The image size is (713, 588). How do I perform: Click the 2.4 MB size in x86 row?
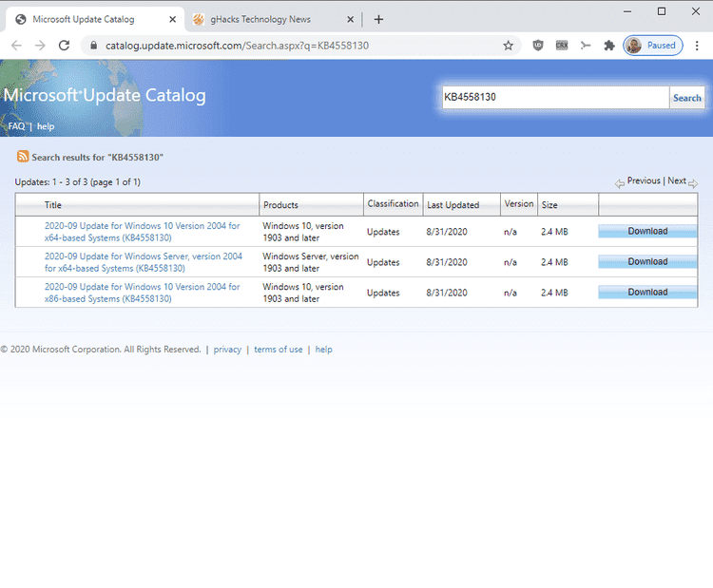554,293
